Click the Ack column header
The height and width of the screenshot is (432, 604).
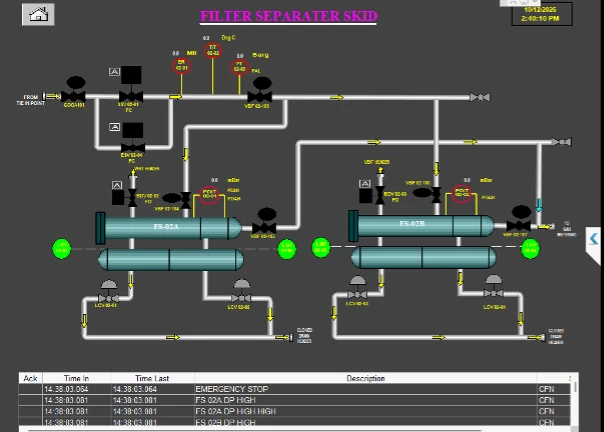30,378
